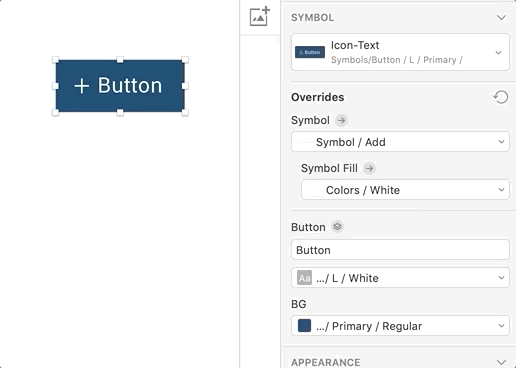Click the insert image icon

pyautogui.click(x=260, y=16)
